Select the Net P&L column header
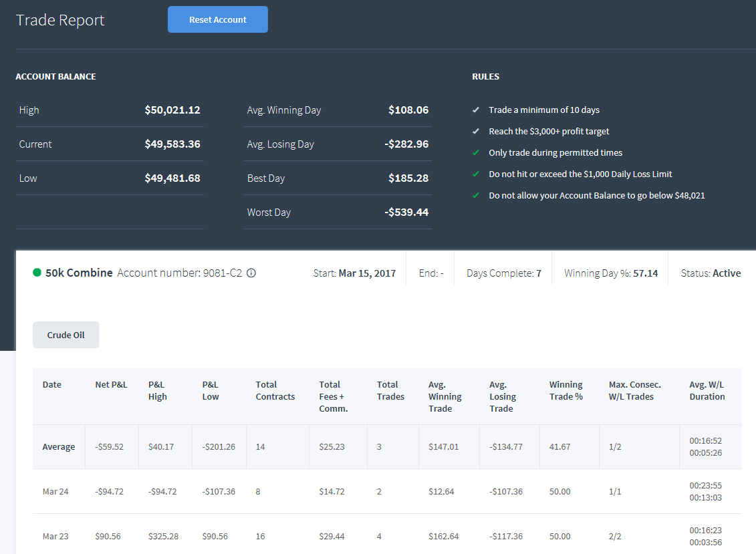Image resolution: width=756 pixels, height=554 pixels. (112, 384)
